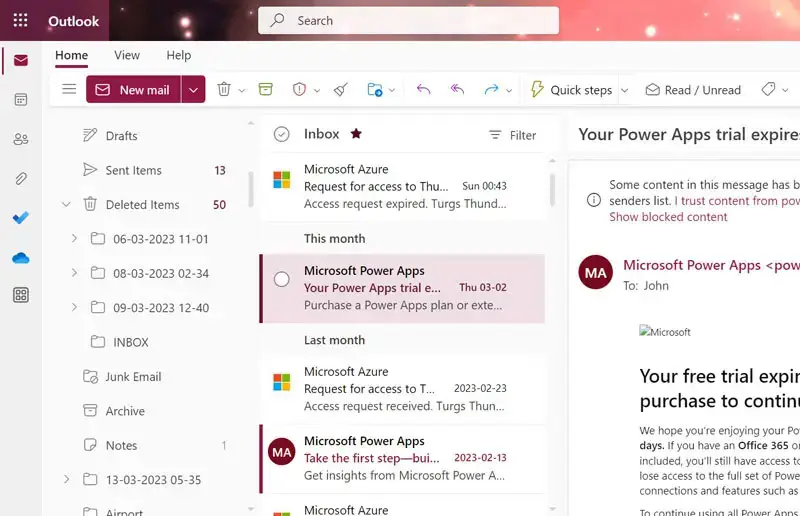Open the Quick steps dropdown arrow
Screen dimensions: 800x516
624,90
